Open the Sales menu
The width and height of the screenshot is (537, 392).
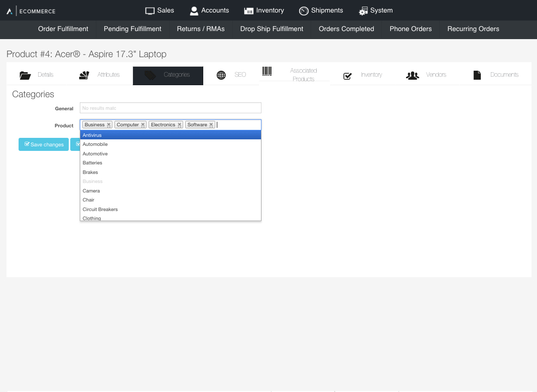click(160, 11)
